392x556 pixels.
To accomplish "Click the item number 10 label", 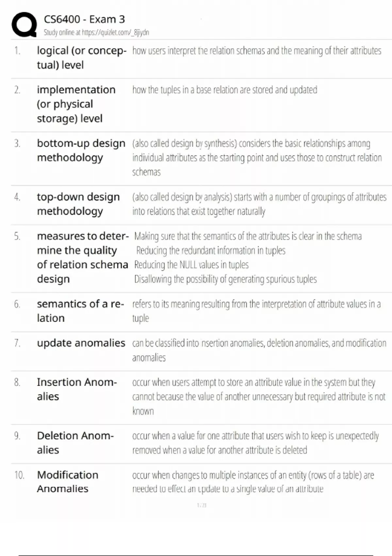I will 19,475.
